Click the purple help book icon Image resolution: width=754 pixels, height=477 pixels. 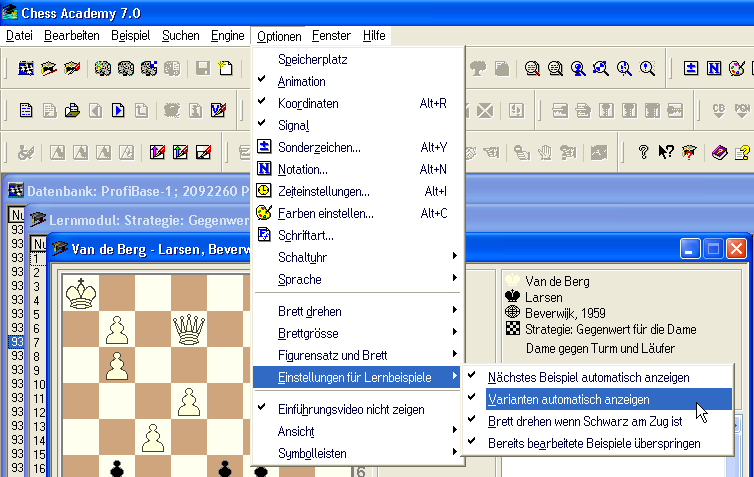[719, 153]
